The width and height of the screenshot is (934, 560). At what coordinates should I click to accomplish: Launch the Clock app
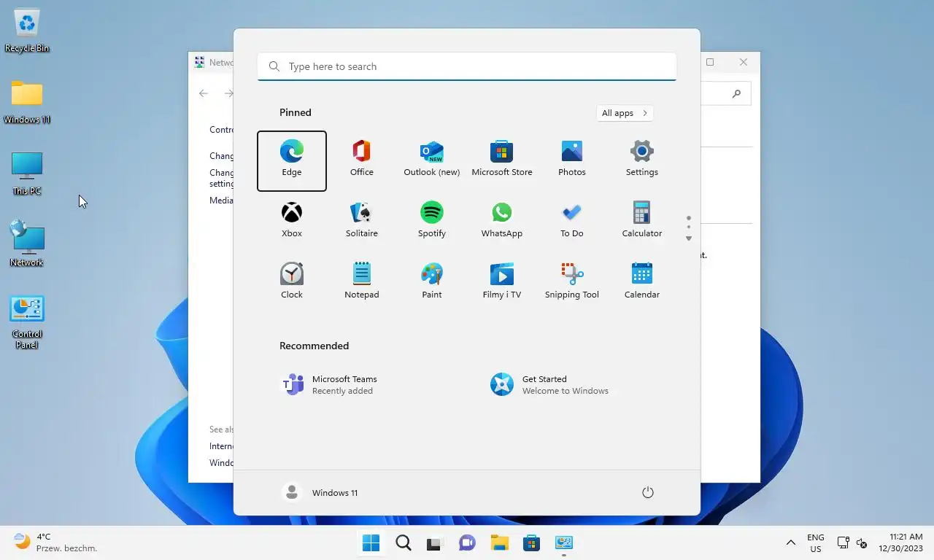pyautogui.click(x=292, y=284)
